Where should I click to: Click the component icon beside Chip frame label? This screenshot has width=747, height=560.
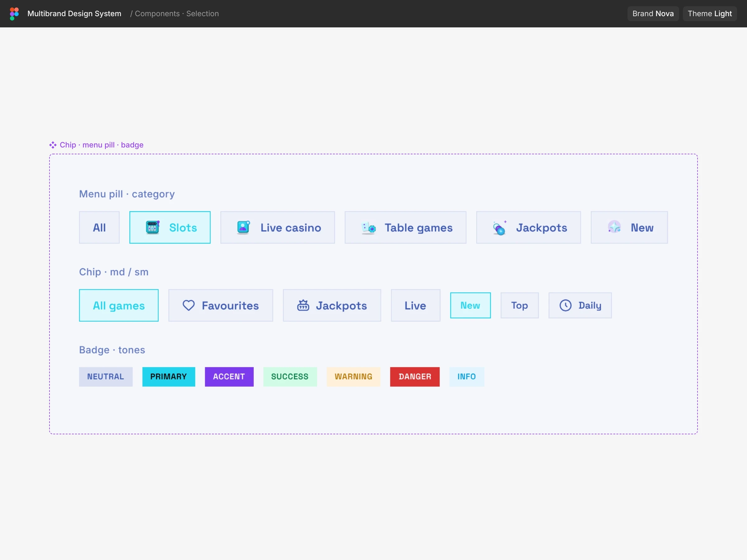coord(53,145)
